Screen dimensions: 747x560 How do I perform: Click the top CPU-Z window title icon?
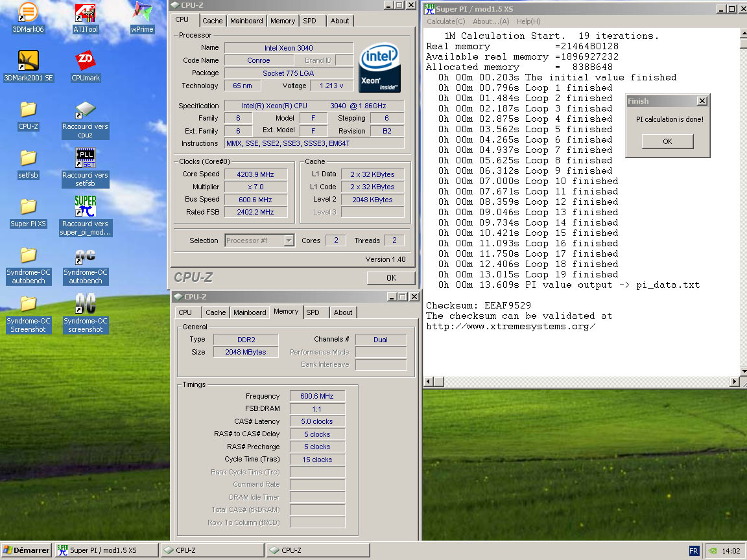click(x=175, y=5)
